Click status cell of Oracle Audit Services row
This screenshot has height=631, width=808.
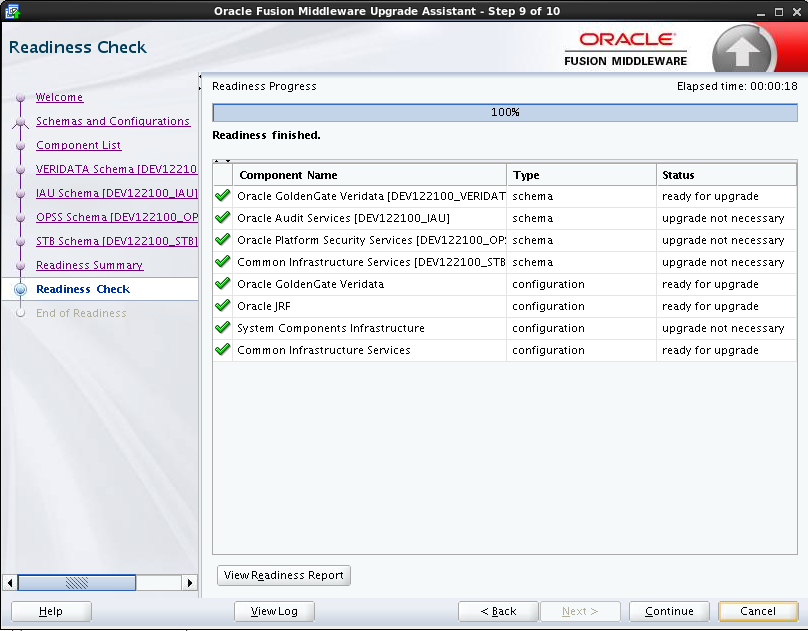(727, 218)
